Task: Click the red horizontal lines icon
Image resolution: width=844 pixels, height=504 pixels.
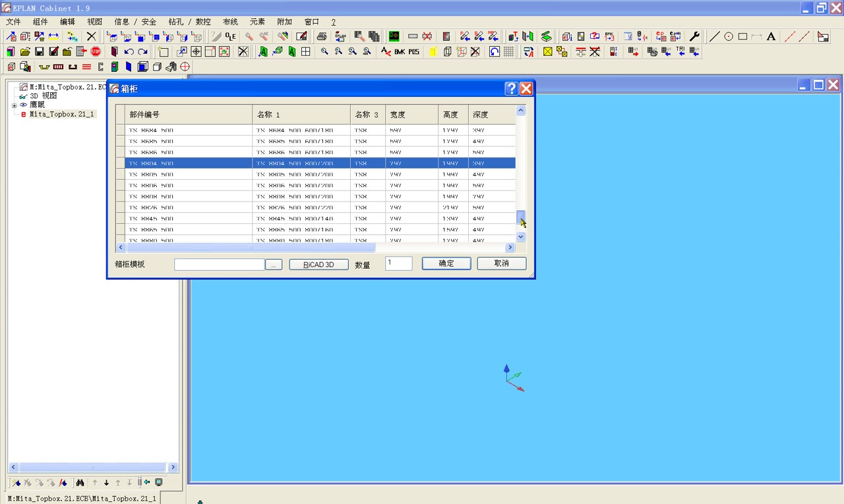Action: pyautogui.click(x=86, y=67)
